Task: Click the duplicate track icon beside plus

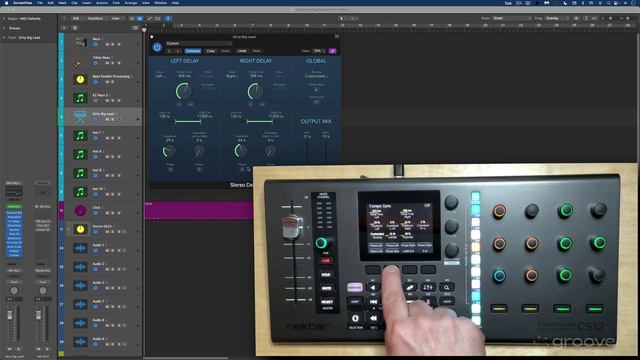Action: pos(75,28)
